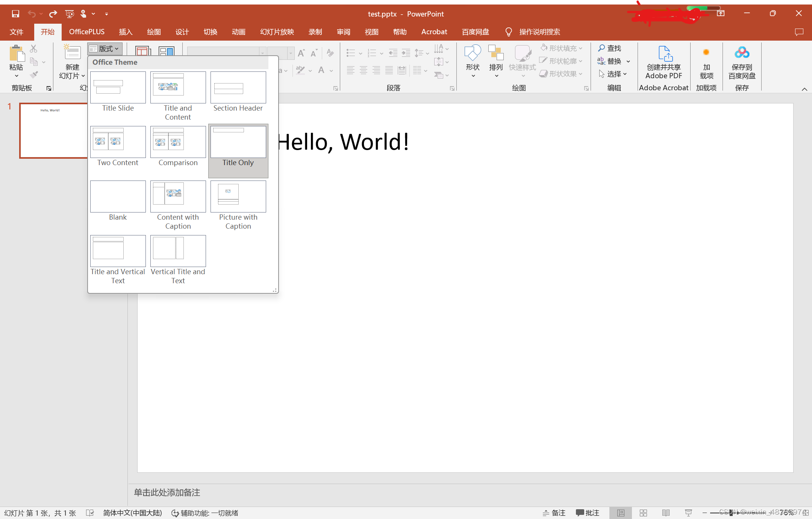Open the Shapes (形状) gallery icon
Image resolution: width=812 pixels, height=519 pixels.
(473, 53)
